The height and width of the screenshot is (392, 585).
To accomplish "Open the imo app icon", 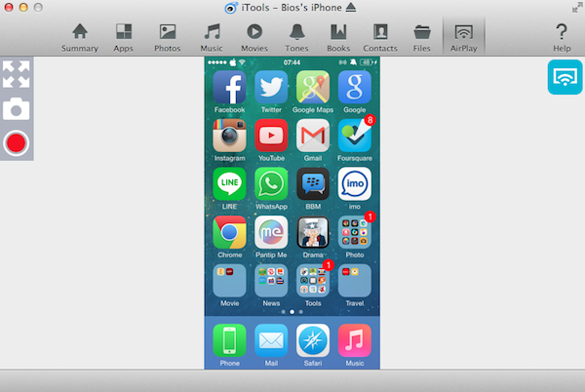I will 355,184.
